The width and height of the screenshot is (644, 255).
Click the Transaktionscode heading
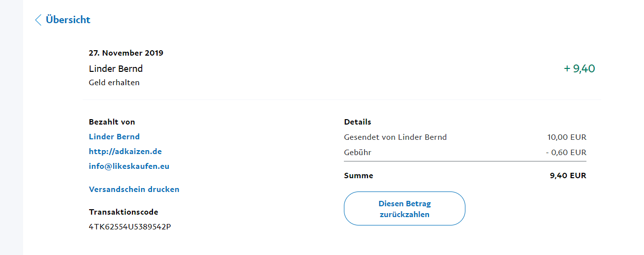[123, 212]
